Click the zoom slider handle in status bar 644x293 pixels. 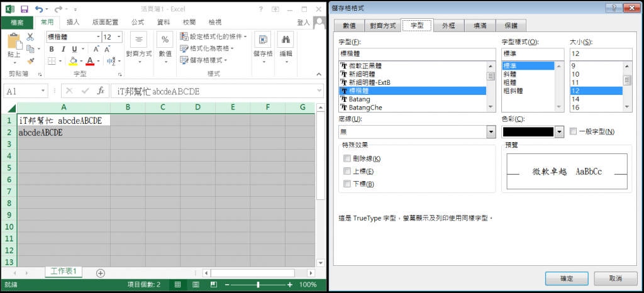[258, 284]
